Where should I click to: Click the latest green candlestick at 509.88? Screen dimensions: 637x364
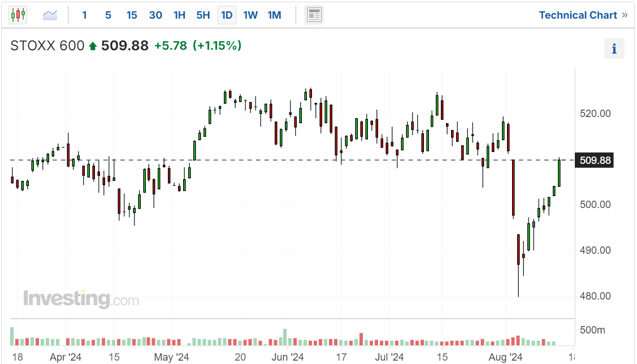click(x=560, y=173)
